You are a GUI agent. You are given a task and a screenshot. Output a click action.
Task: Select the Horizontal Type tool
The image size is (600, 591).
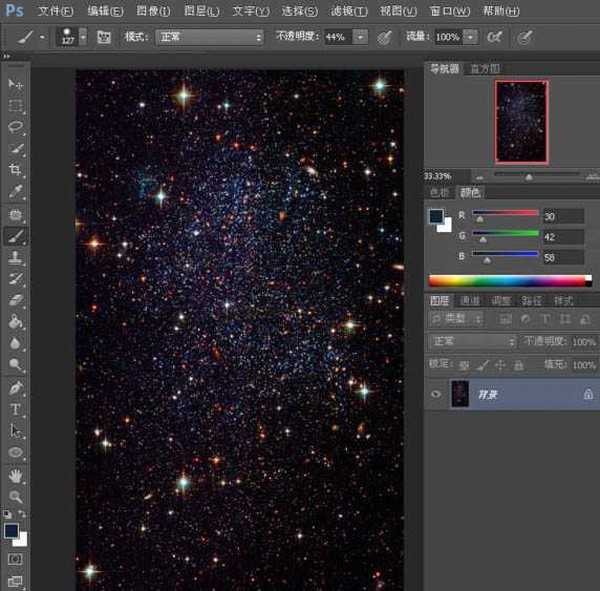tap(16, 409)
